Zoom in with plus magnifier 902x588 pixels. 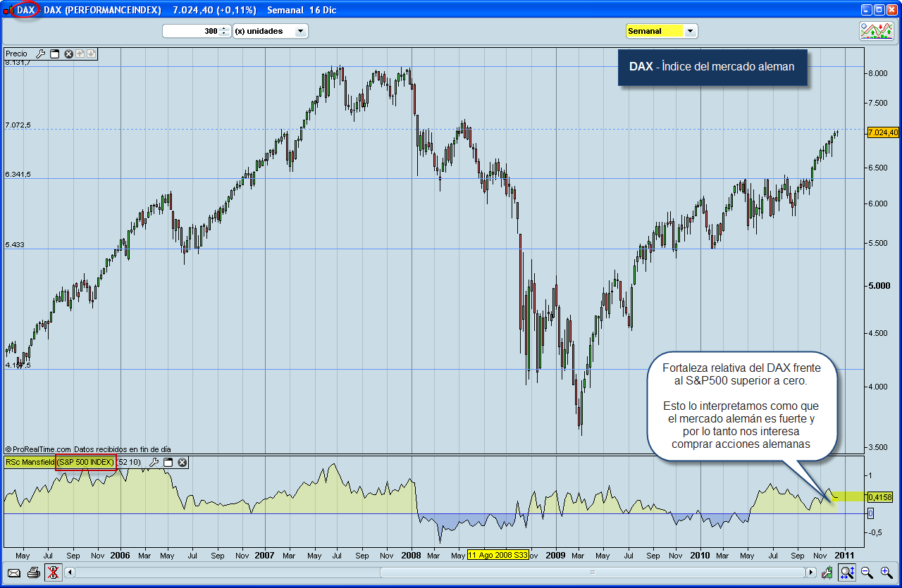[x=886, y=573]
